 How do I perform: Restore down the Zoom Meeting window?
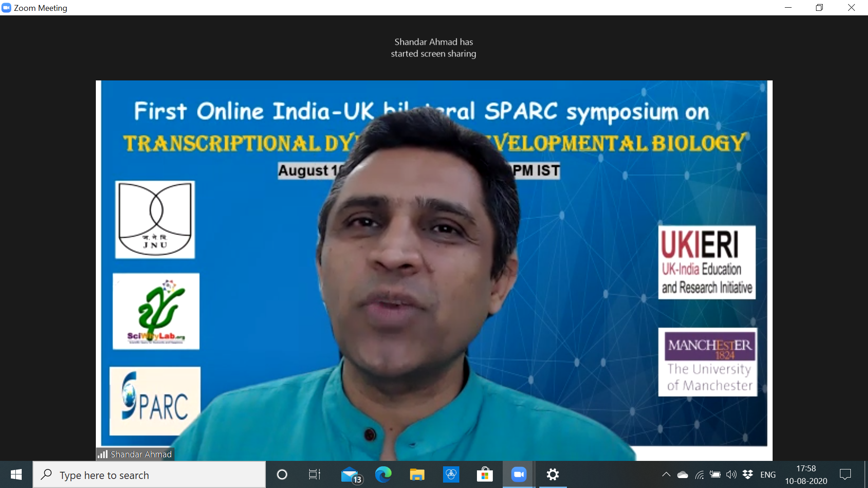tap(819, 8)
